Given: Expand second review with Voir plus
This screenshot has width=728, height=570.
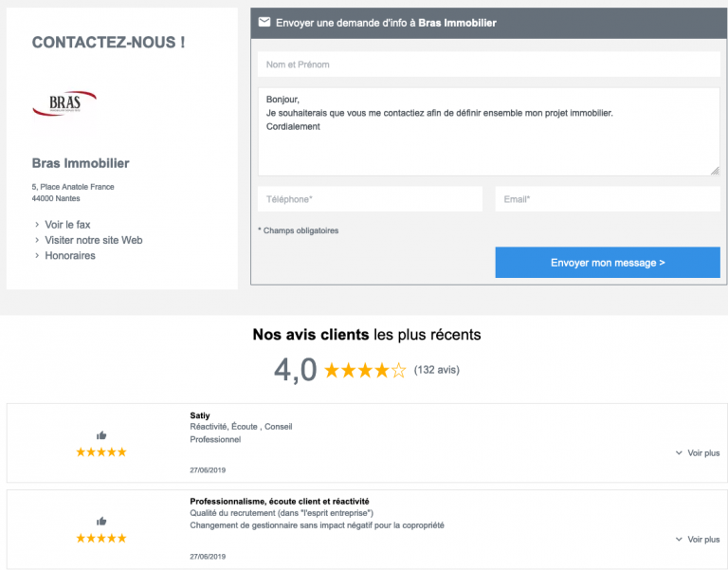Looking at the screenshot, I should pyautogui.click(x=698, y=540).
